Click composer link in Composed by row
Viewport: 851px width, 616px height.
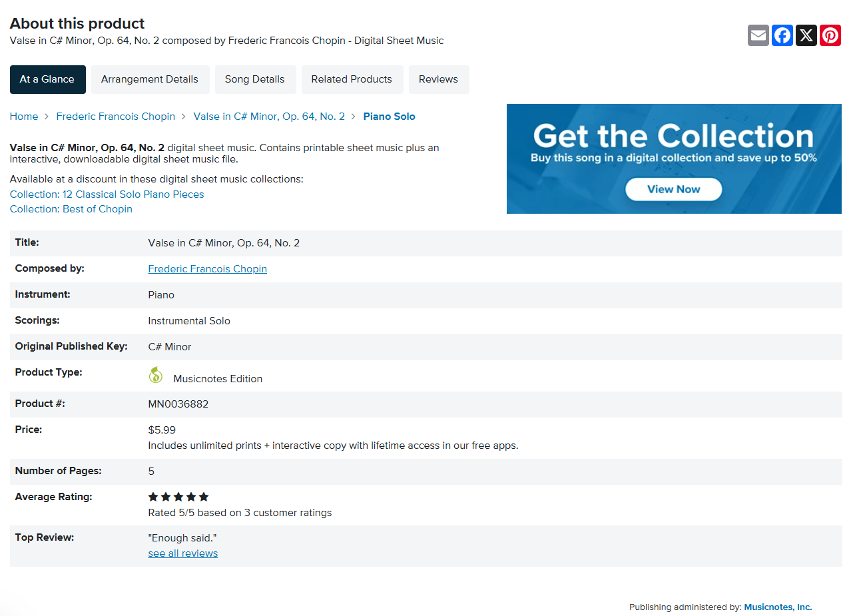point(208,269)
